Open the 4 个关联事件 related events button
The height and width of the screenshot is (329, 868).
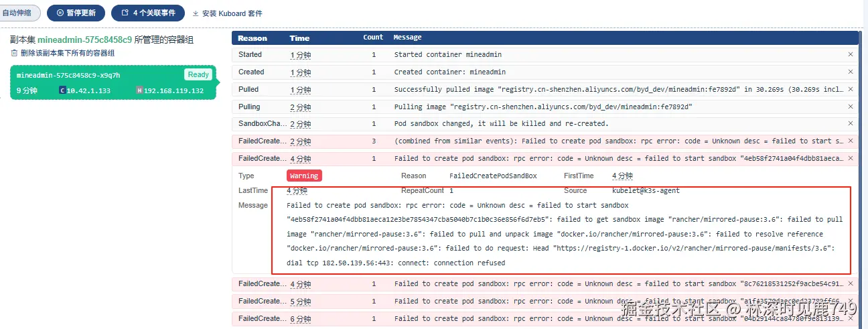(x=148, y=13)
